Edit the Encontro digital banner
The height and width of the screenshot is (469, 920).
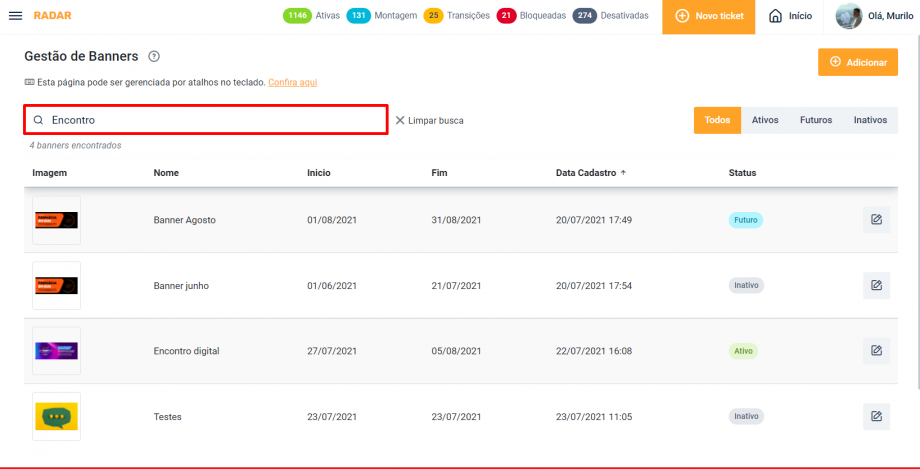pos(876,351)
